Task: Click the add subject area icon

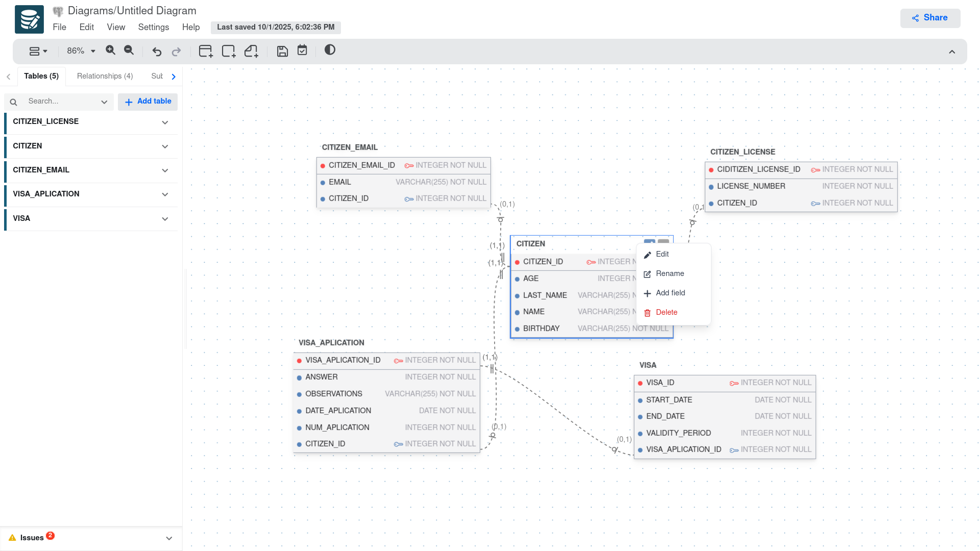Action: pyautogui.click(x=229, y=51)
